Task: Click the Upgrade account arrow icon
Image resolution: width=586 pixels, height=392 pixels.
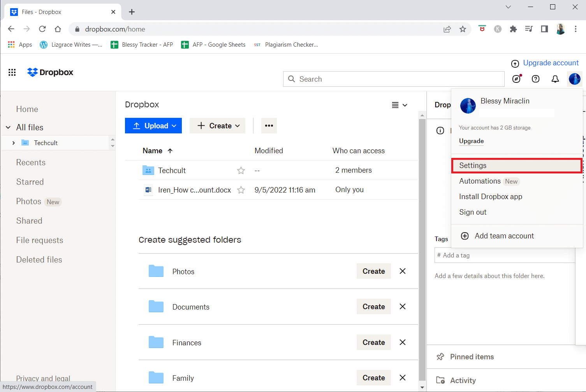Action: [x=515, y=64]
